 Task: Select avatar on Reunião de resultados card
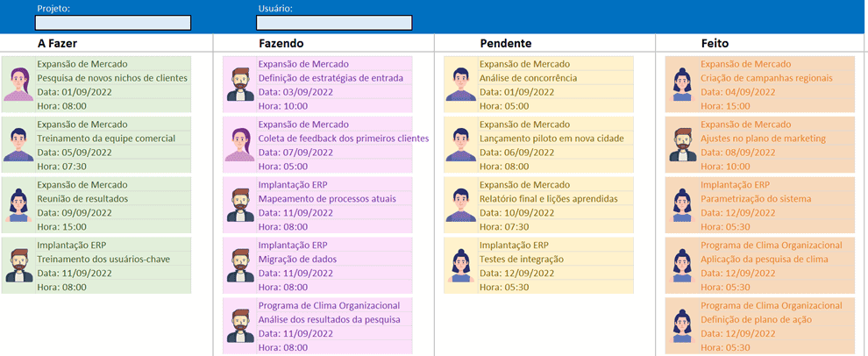click(18, 205)
